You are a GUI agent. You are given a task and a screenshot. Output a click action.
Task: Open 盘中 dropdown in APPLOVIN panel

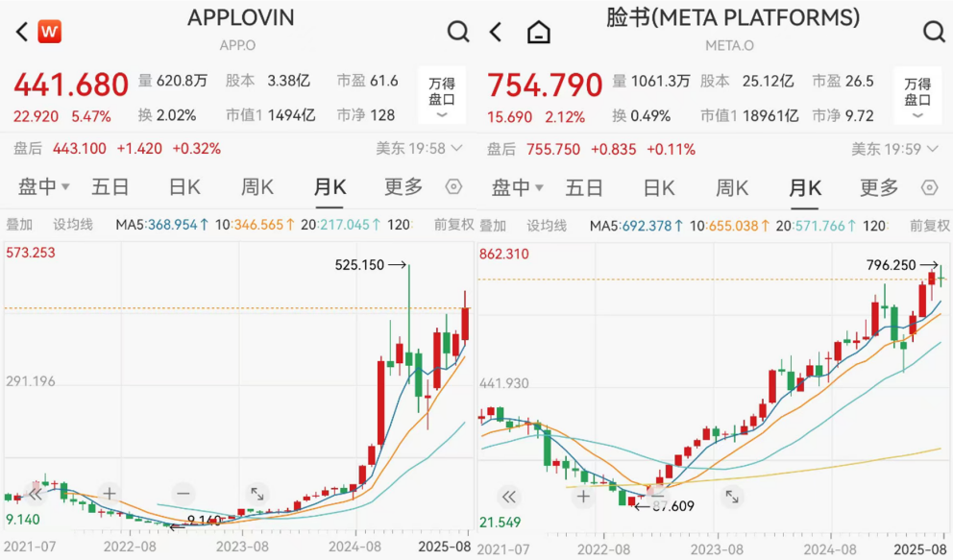(44, 187)
